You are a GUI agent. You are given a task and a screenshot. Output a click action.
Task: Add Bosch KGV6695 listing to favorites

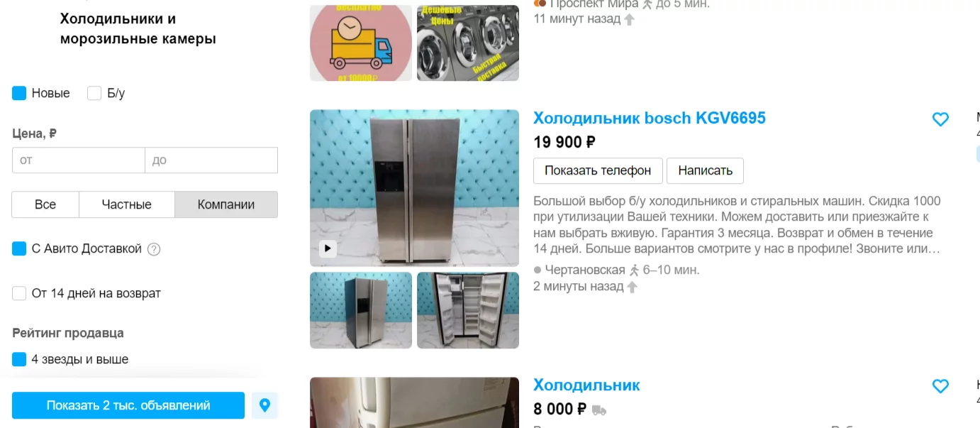click(x=940, y=119)
